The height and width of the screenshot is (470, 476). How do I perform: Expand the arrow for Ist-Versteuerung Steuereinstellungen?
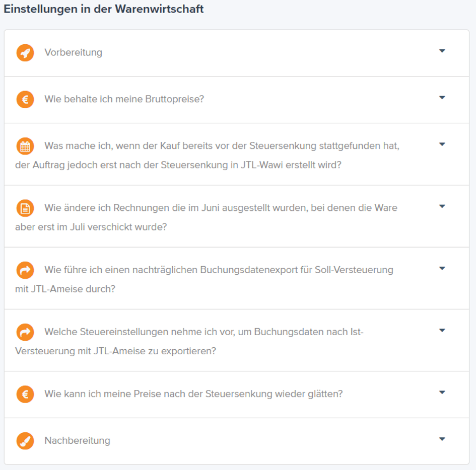coord(442,330)
